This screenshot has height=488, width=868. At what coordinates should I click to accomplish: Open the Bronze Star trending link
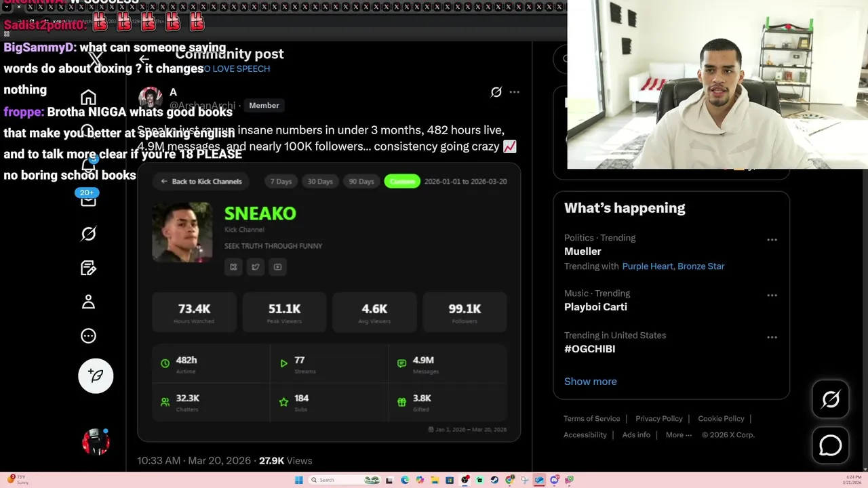coord(701,266)
